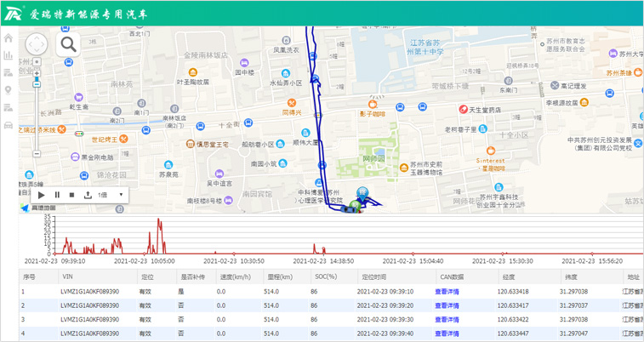Click the home icon in left sidebar
This screenshot has width=644, height=342.
click(x=9, y=38)
